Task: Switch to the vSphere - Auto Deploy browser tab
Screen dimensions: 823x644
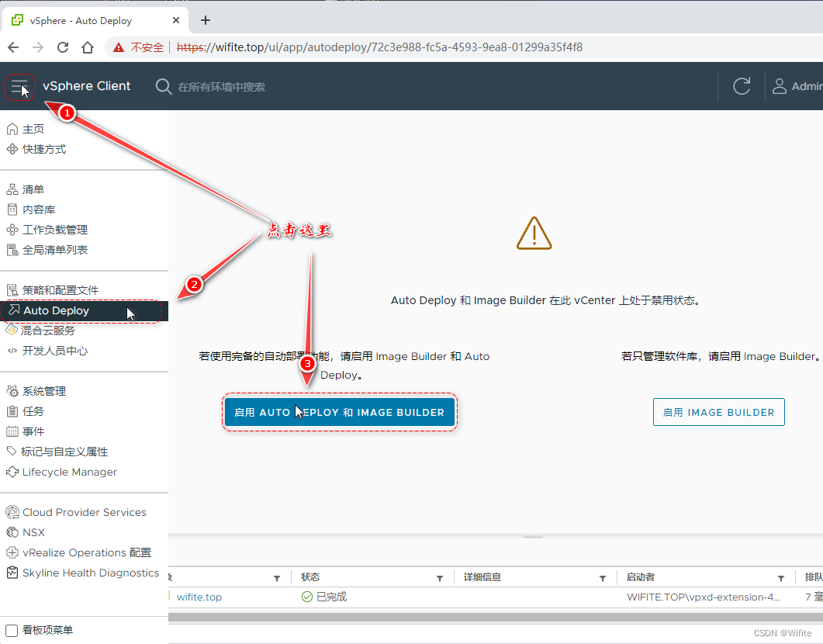Action: pyautogui.click(x=95, y=20)
